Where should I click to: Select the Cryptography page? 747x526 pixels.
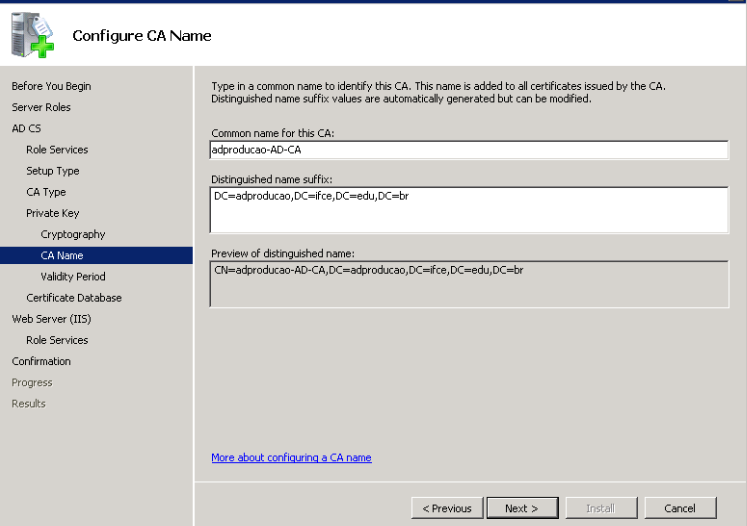[73, 234]
